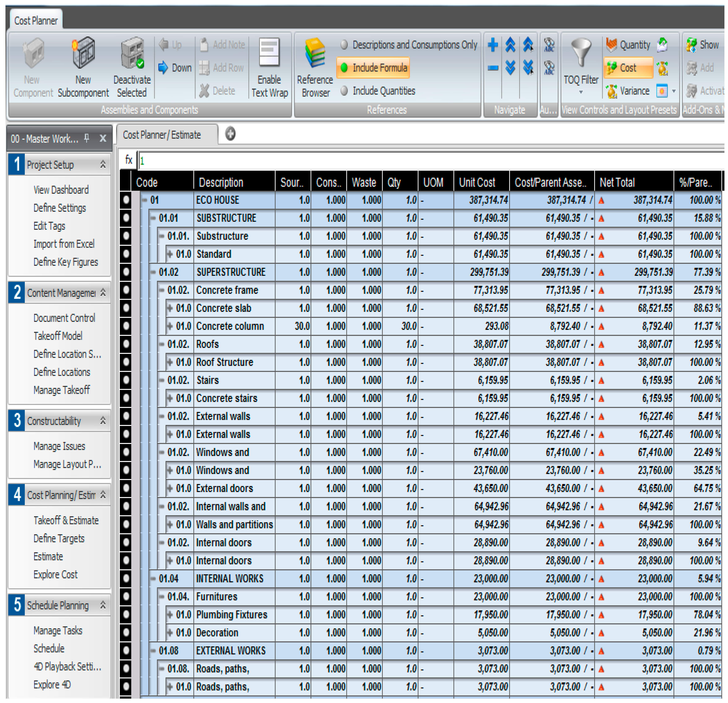Viewport: 728px width, 703px height.
Task: Select the Cost Planner ribbon tab
Action: tap(36, 21)
